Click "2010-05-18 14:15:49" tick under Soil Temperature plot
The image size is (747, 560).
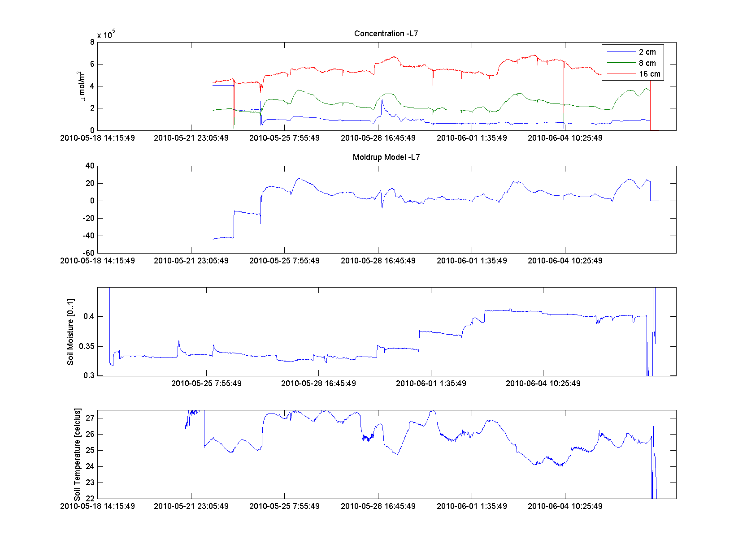pyautogui.click(x=97, y=506)
